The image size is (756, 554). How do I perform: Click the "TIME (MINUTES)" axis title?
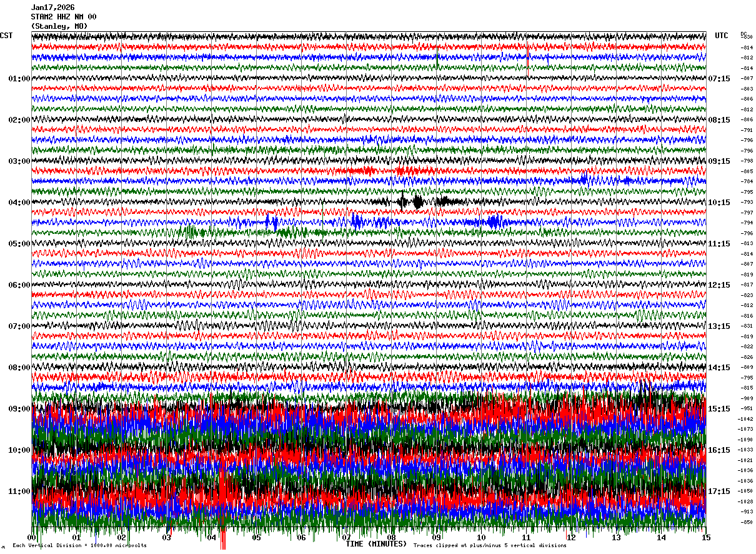tap(376, 544)
